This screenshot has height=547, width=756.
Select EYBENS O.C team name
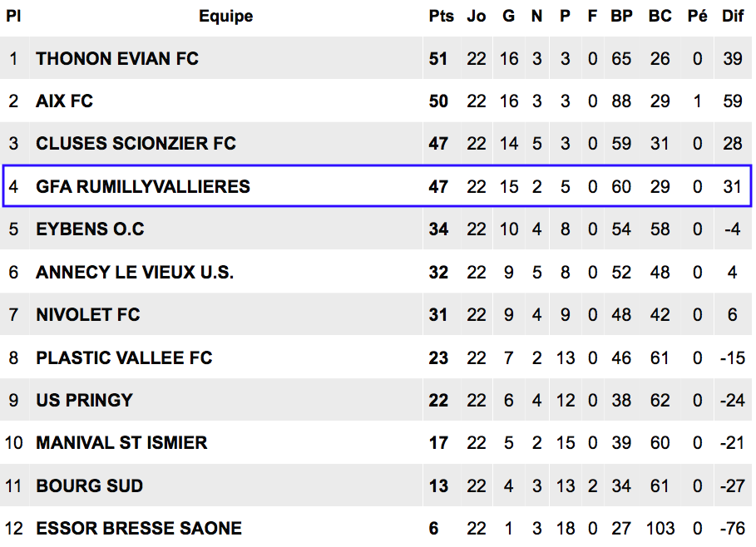coord(90,229)
